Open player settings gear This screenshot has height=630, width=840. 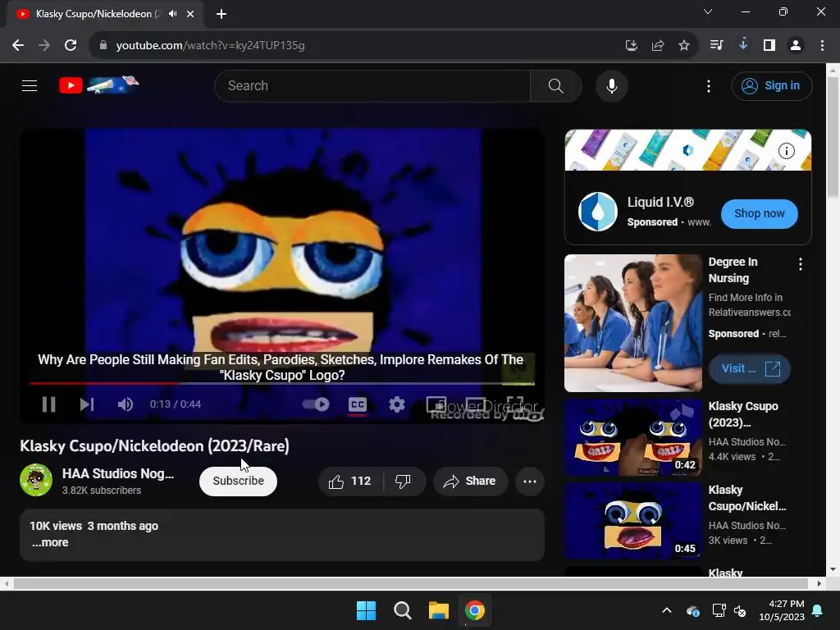pyautogui.click(x=396, y=404)
